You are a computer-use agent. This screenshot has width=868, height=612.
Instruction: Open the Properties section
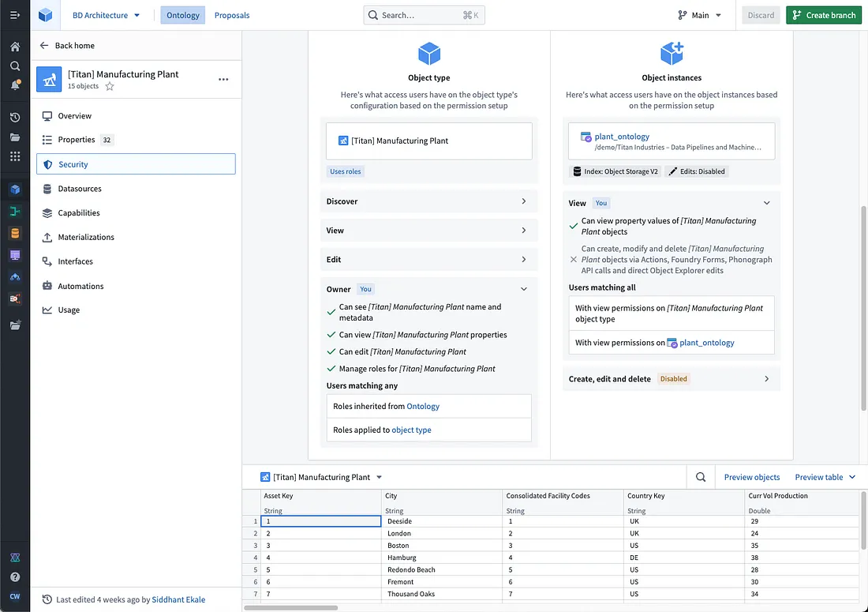136,140
